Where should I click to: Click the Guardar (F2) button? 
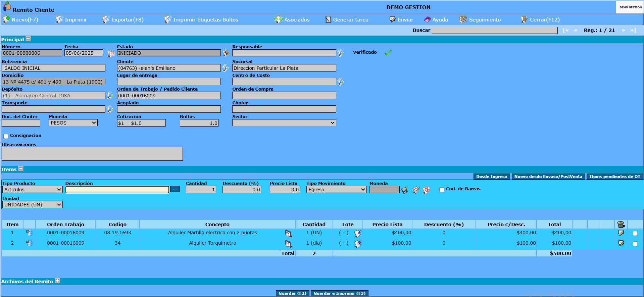click(293, 293)
